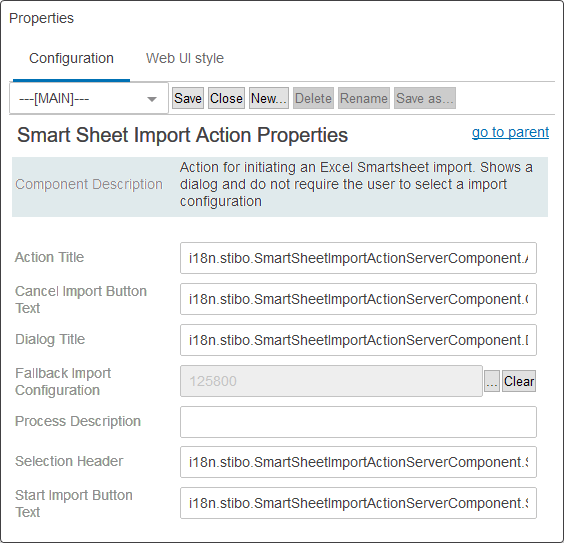
Task: Click the greyed Delete button
Action: [x=313, y=98]
